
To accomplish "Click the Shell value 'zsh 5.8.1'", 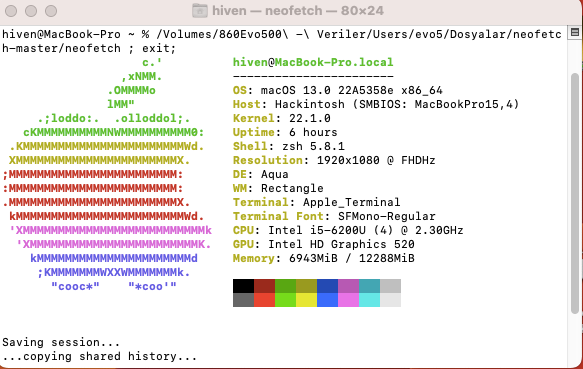I will tap(313, 146).
